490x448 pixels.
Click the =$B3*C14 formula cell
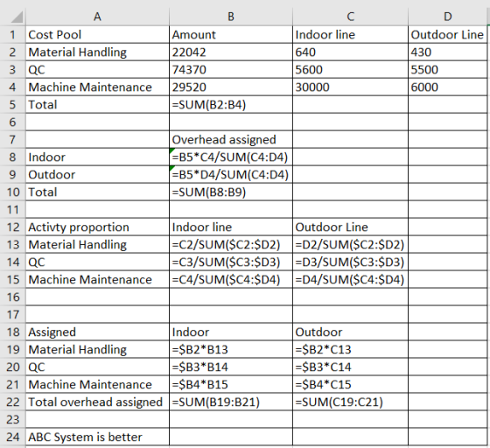pyautogui.click(x=350, y=367)
